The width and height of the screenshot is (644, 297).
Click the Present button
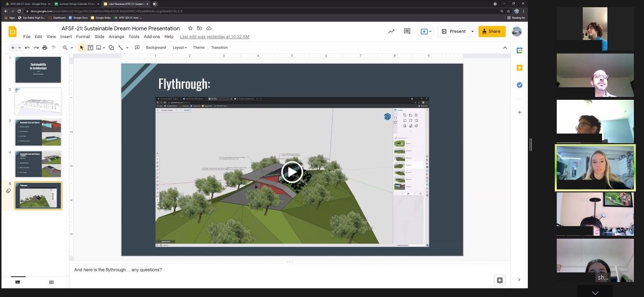(454, 31)
